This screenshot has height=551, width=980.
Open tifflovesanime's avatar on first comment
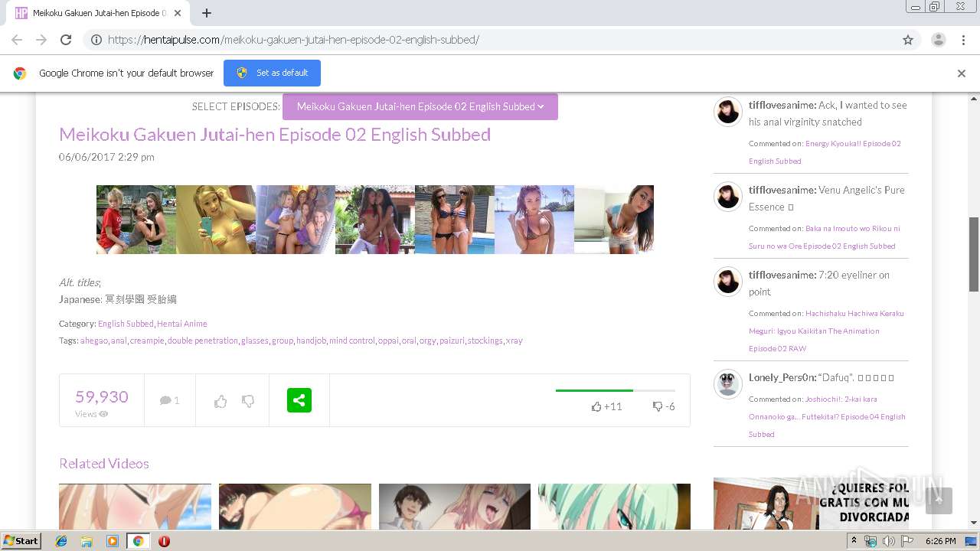[x=728, y=112]
